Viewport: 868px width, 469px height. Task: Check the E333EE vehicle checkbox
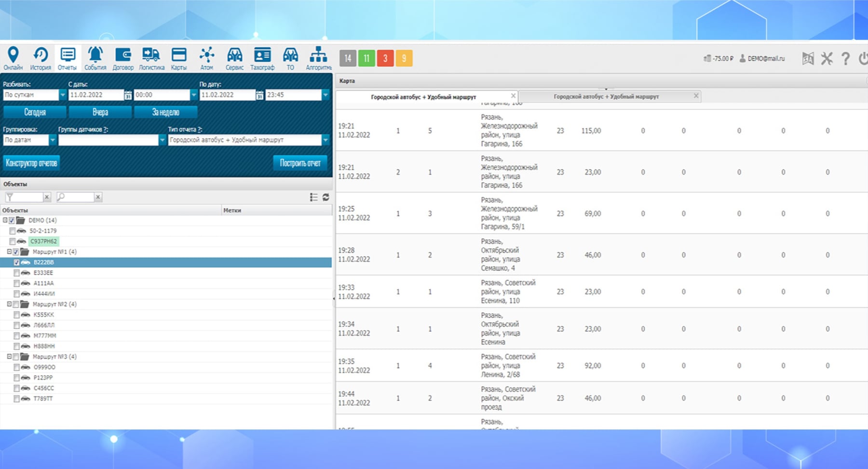[16, 273]
